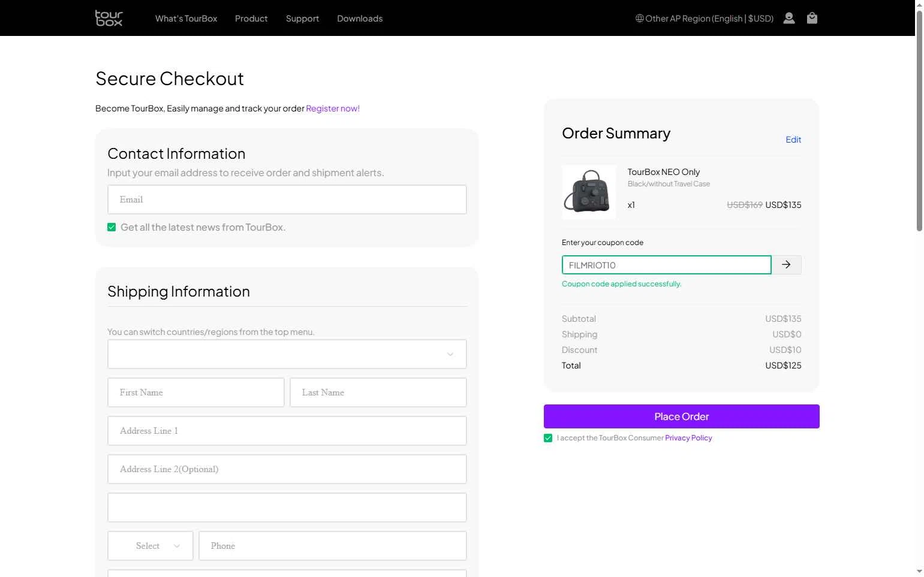Uncheck Get all the latest news checkbox
Screen dimensions: 924x577
point(112,227)
